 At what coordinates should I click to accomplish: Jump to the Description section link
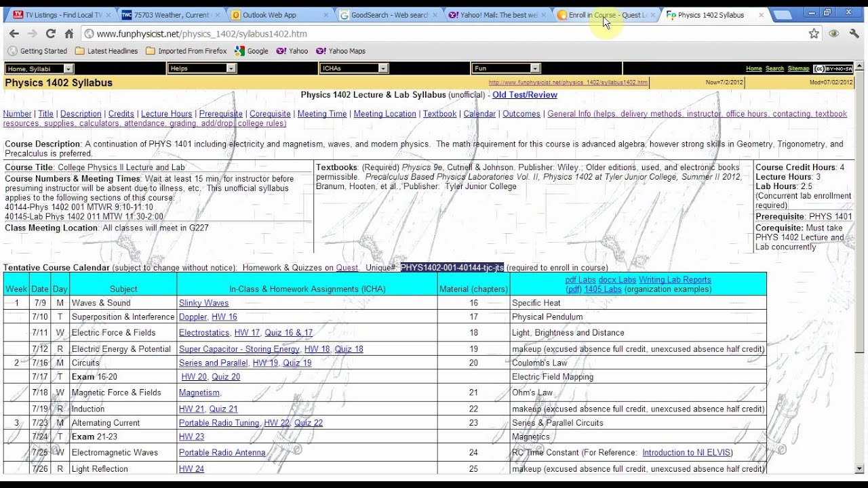[x=81, y=114]
